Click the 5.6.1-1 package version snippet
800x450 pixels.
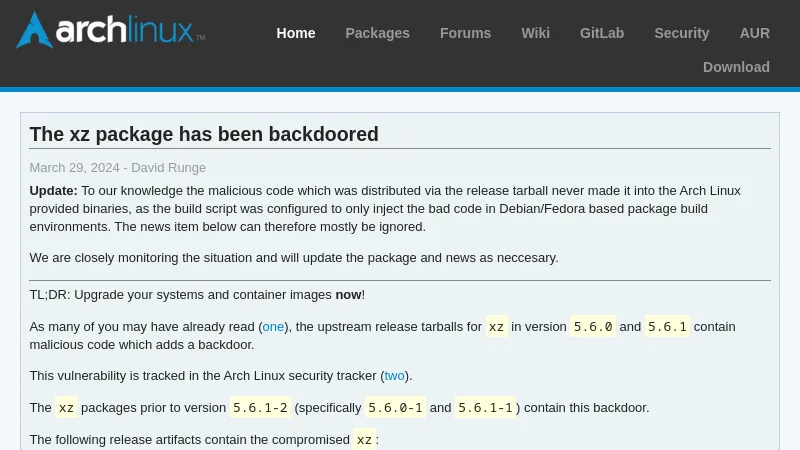[485, 408]
